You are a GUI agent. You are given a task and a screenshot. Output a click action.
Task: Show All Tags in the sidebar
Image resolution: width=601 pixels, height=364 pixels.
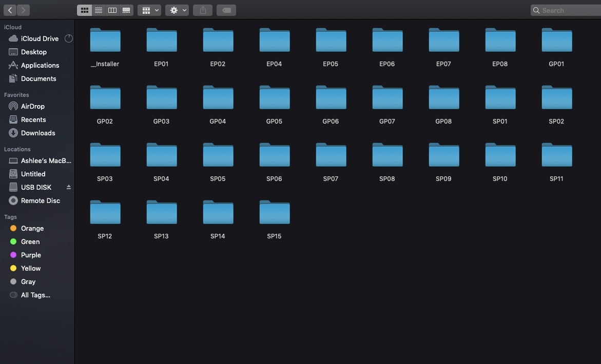click(35, 295)
